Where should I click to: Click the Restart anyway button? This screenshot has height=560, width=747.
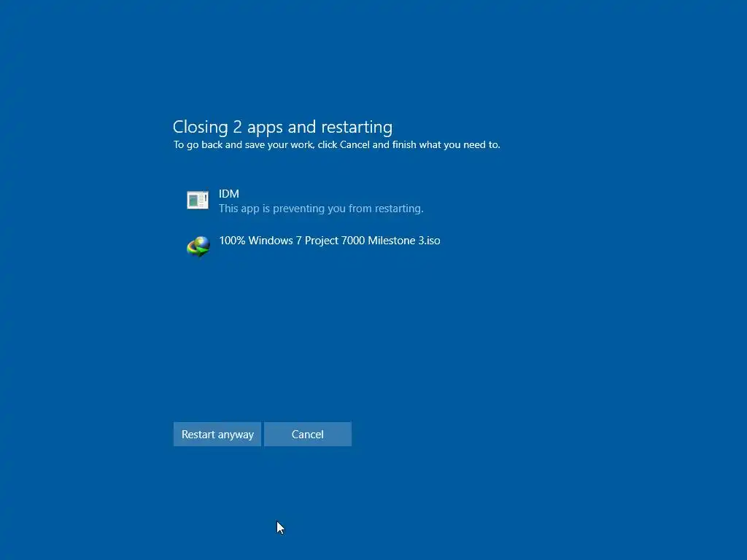pyautogui.click(x=217, y=435)
